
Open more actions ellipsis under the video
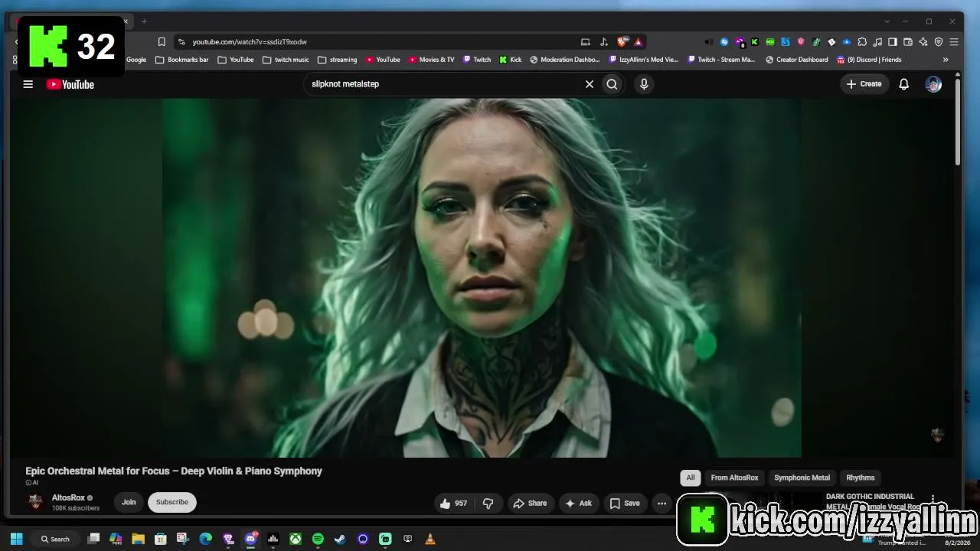(x=661, y=503)
